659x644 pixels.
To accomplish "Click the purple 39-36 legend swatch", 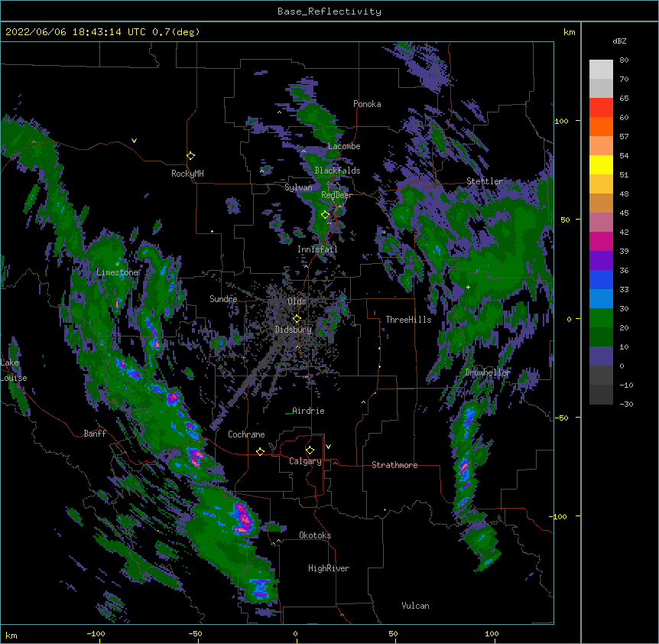I will point(601,261).
